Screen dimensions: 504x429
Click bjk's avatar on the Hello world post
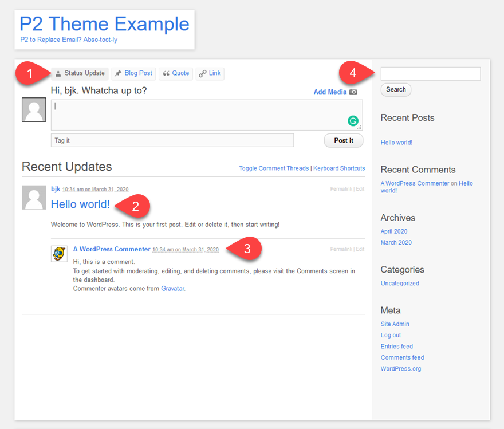point(34,197)
